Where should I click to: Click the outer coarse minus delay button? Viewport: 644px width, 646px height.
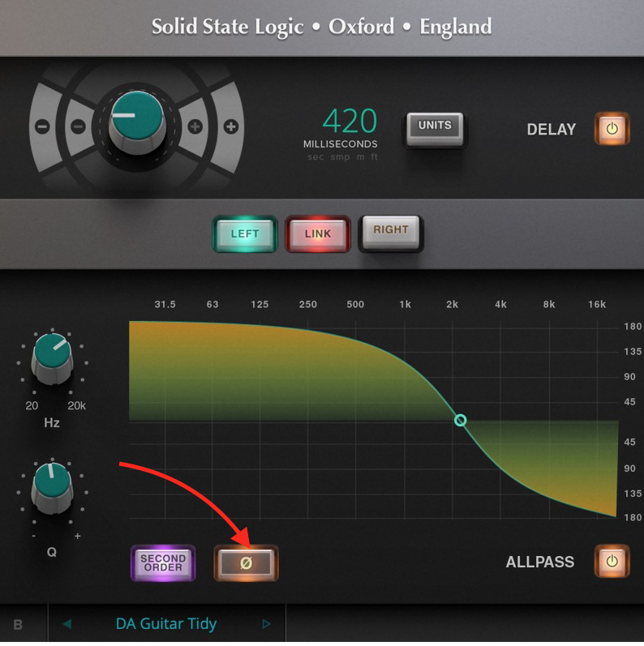coord(42,126)
